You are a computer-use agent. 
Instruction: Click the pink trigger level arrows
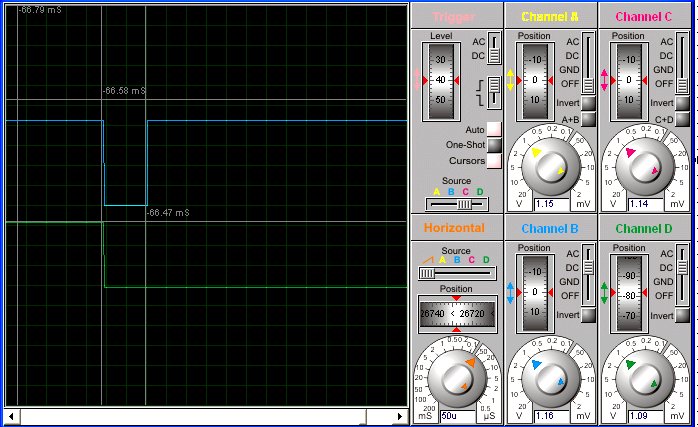tap(417, 80)
